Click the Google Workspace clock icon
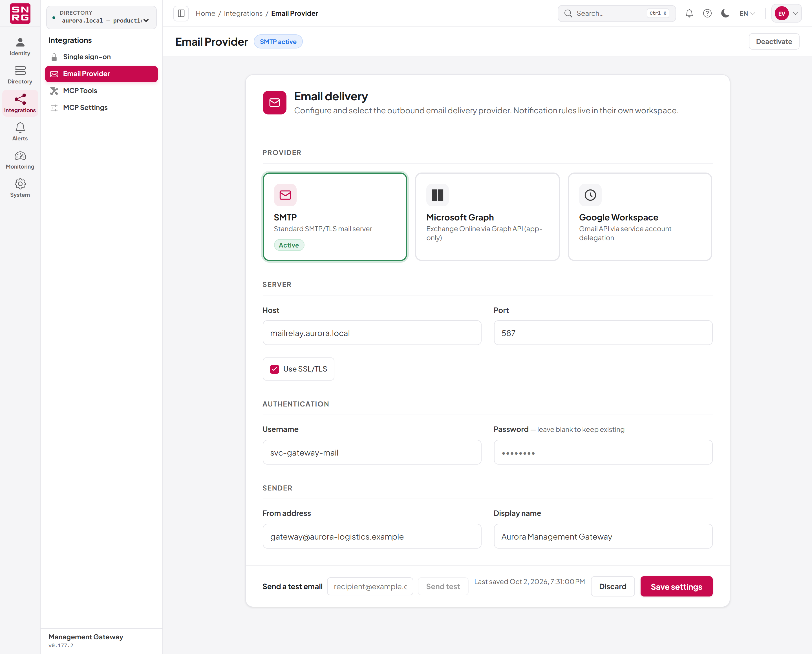Viewport: 812px width, 654px height. click(590, 195)
